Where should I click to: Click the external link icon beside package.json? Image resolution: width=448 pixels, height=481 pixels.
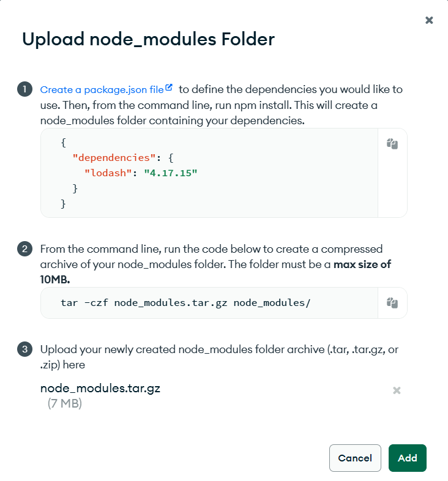pyautogui.click(x=169, y=88)
